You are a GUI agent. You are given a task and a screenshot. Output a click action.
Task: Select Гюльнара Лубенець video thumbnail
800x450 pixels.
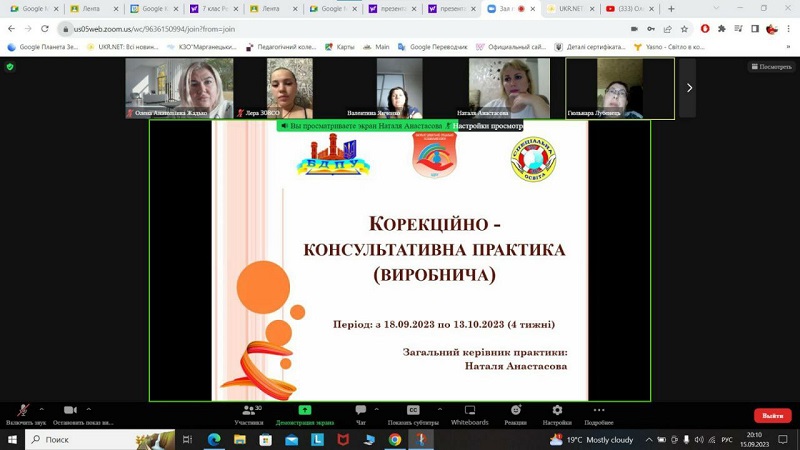pos(620,88)
